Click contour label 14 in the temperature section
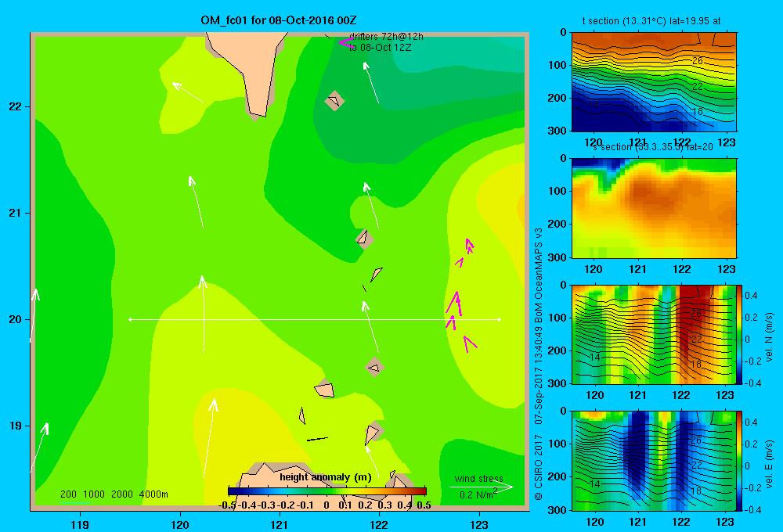The image size is (783, 532). pos(593,105)
